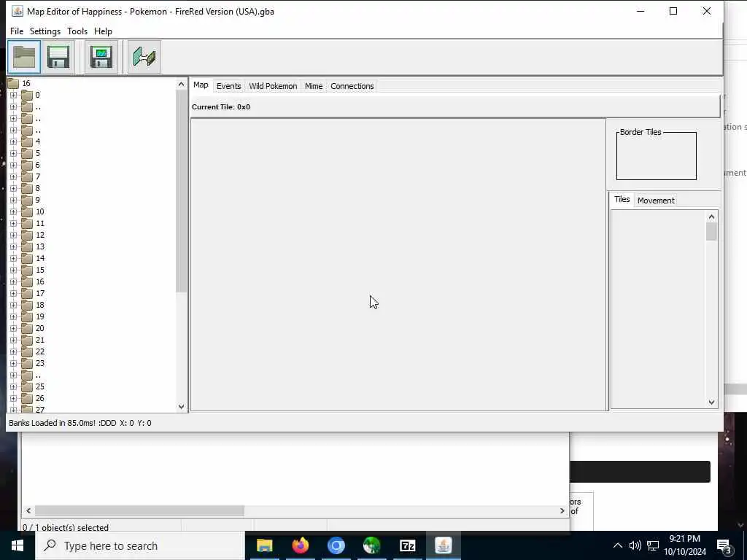Select folder icon for bank 0

pos(27,95)
